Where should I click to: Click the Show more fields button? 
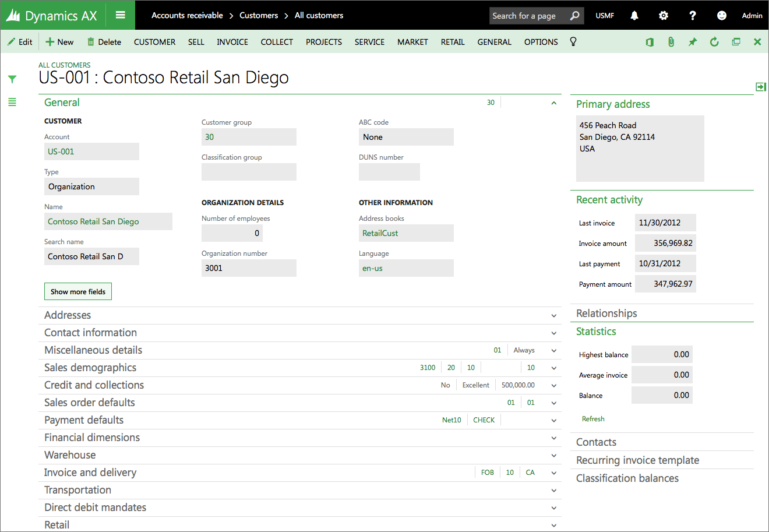(x=78, y=291)
